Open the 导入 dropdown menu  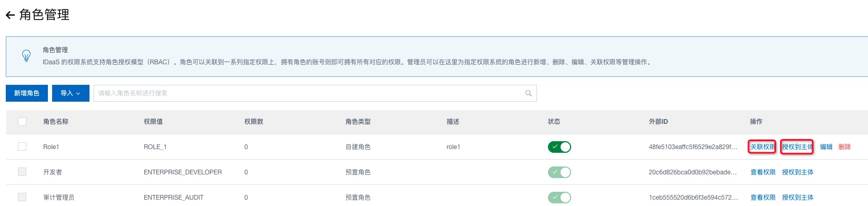click(71, 93)
